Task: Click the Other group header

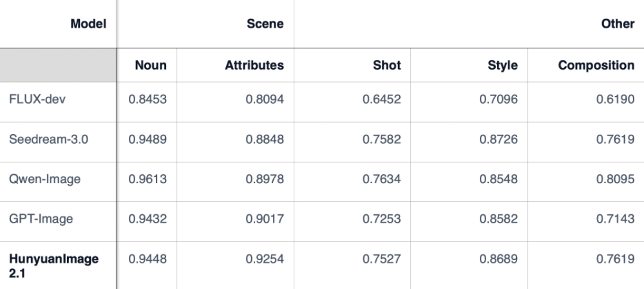Action: 618,24
